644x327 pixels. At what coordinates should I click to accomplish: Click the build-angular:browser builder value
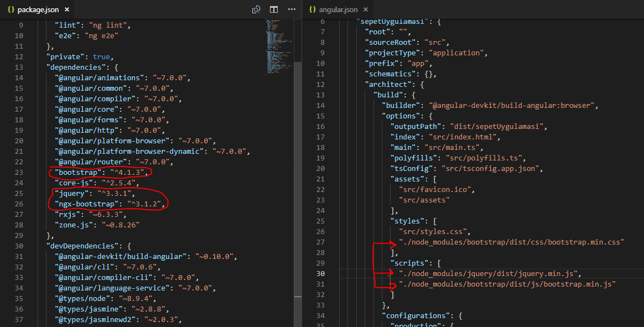coord(512,106)
